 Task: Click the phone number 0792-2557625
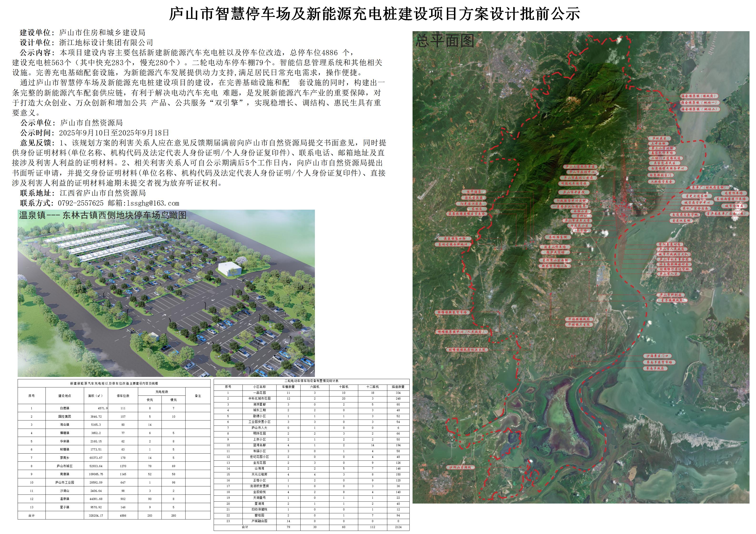81,203
